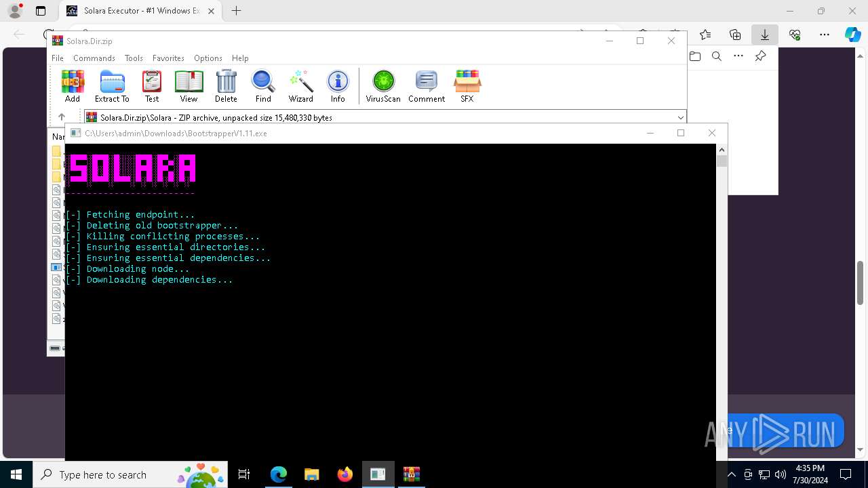The height and width of the screenshot is (488, 868).
Task: Open Extract To in WinRAR toolbar
Action: point(112,86)
